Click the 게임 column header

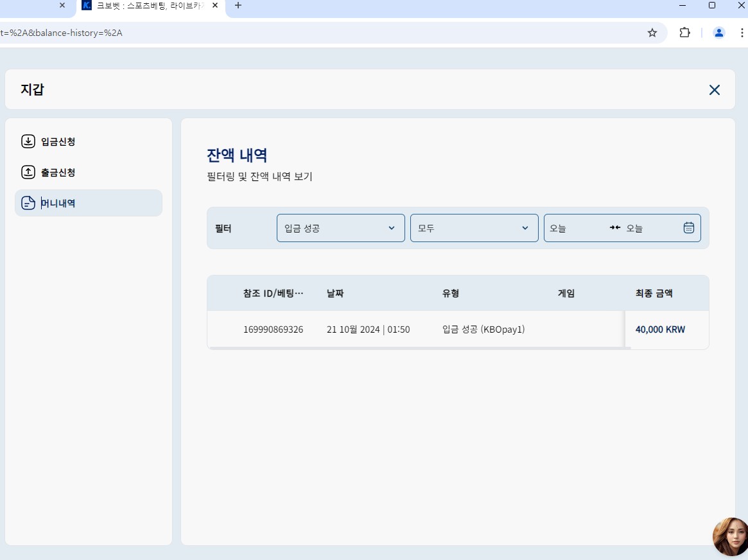pyautogui.click(x=566, y=293)
